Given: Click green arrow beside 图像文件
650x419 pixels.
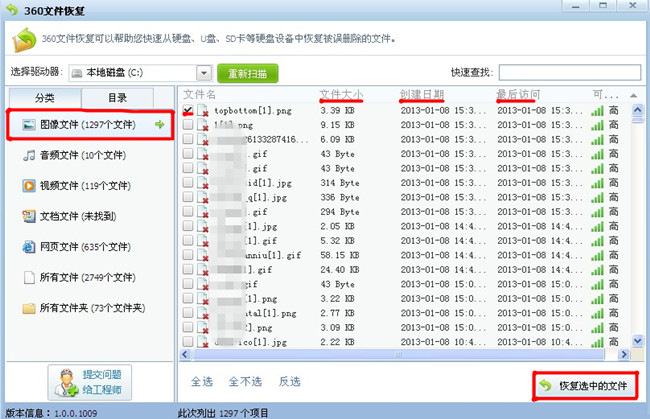Looking at the screenshot, I should 160,124.
